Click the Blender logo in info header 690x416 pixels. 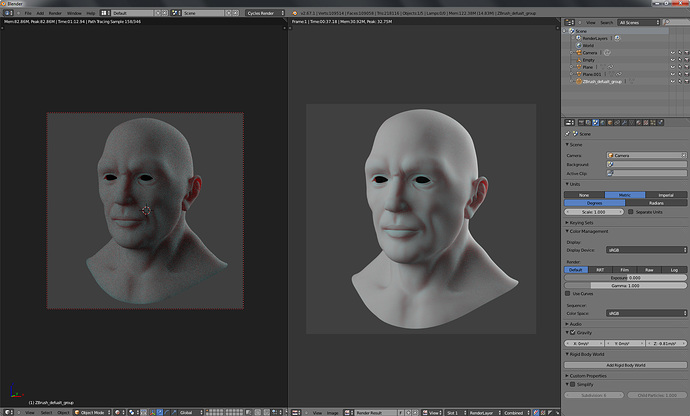click(x=295, y=13)
